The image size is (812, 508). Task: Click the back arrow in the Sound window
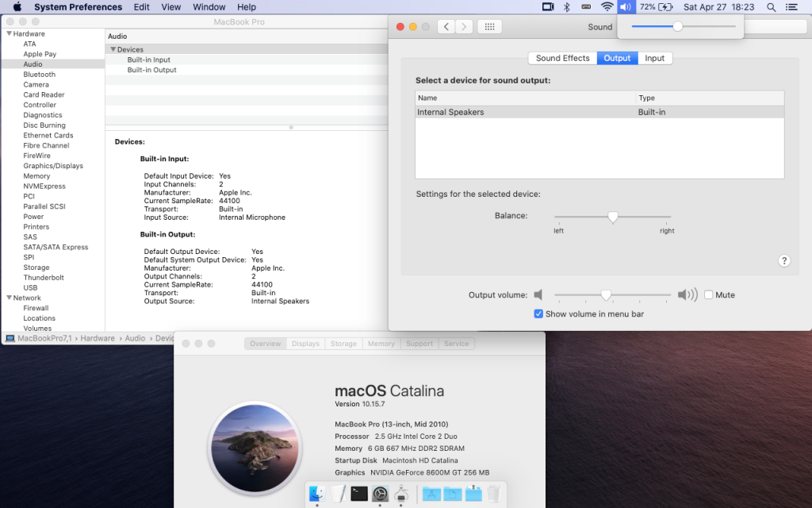coord(446,25)
